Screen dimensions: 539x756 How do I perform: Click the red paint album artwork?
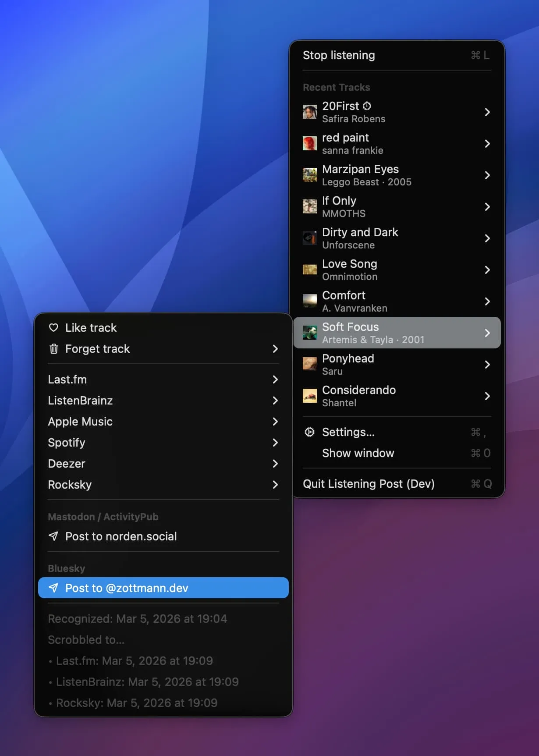pyautogui.click(x=310, y=144)
